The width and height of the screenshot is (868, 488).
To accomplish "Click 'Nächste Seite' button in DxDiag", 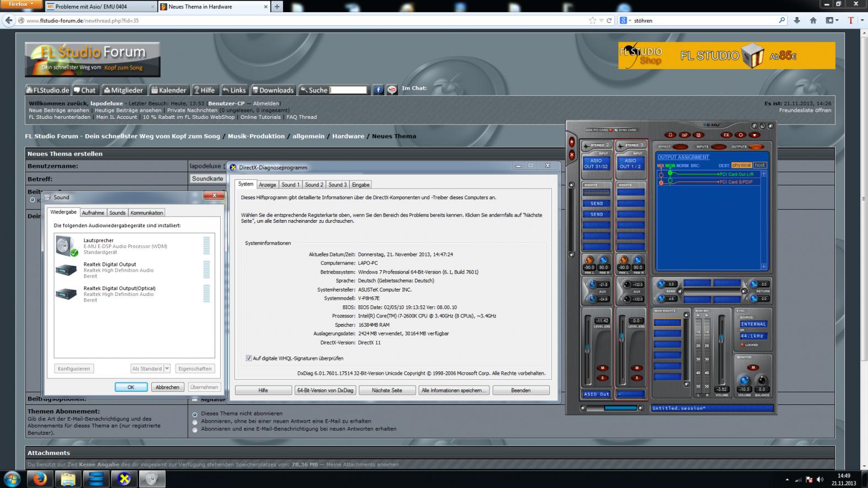I will (387, 390).
